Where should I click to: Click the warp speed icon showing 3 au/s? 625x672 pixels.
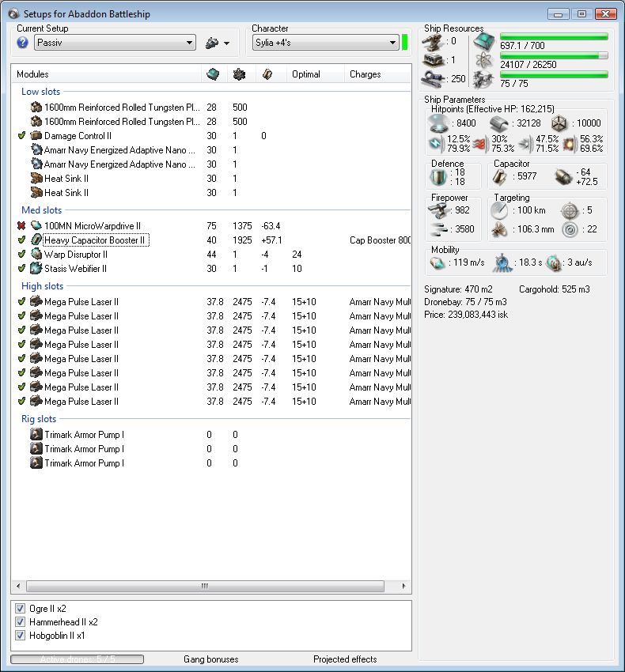554,262
